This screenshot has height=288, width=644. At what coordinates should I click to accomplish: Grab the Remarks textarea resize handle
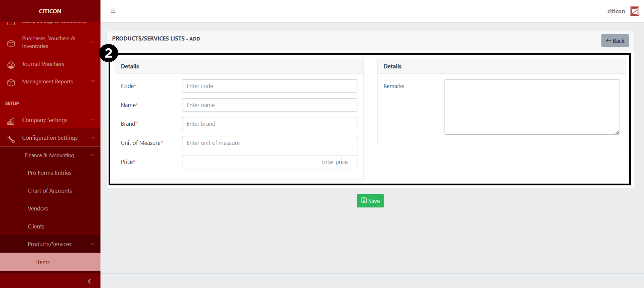tap(617, 132)
